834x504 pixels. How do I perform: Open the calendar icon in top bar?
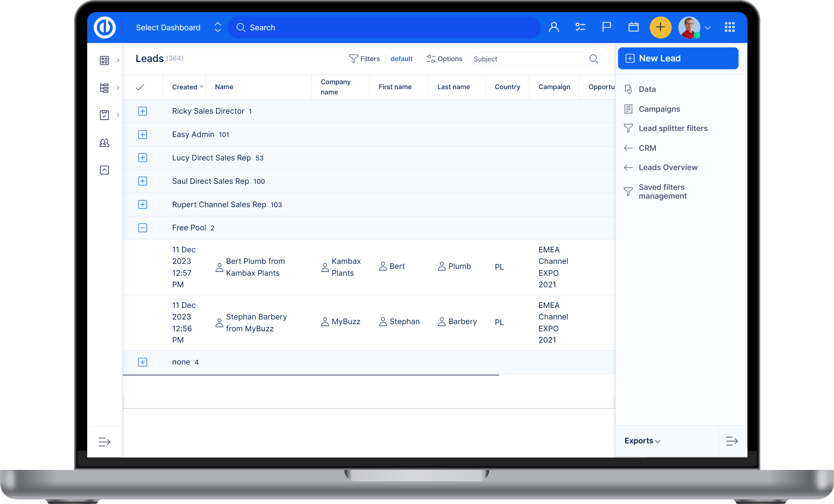(633, 27)
